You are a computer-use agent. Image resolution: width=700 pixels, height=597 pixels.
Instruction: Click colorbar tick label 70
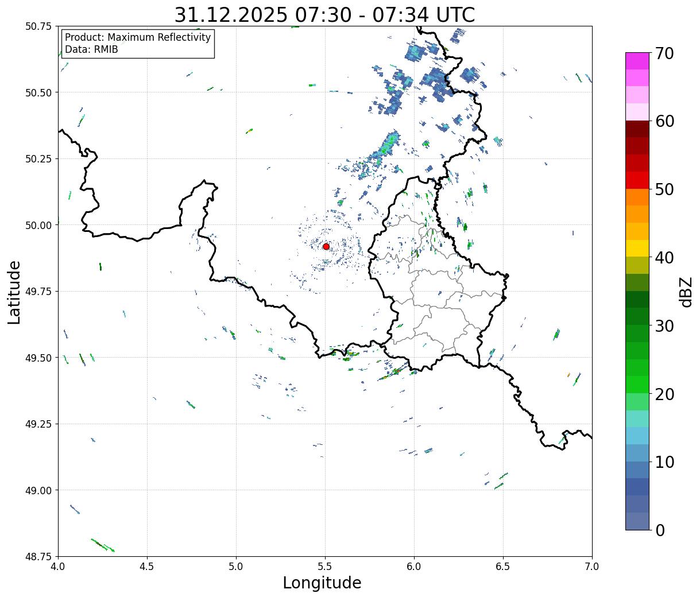pos(664,53)
